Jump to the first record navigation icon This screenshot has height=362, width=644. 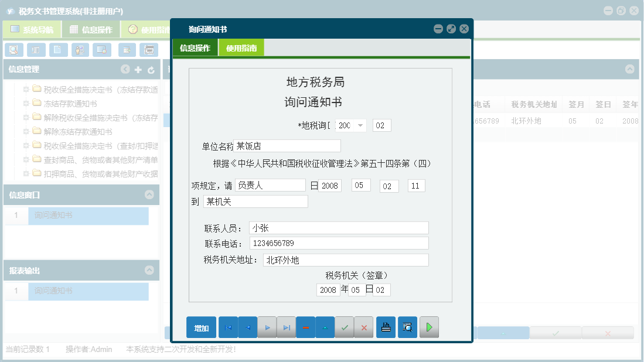[x=228, y=327]
